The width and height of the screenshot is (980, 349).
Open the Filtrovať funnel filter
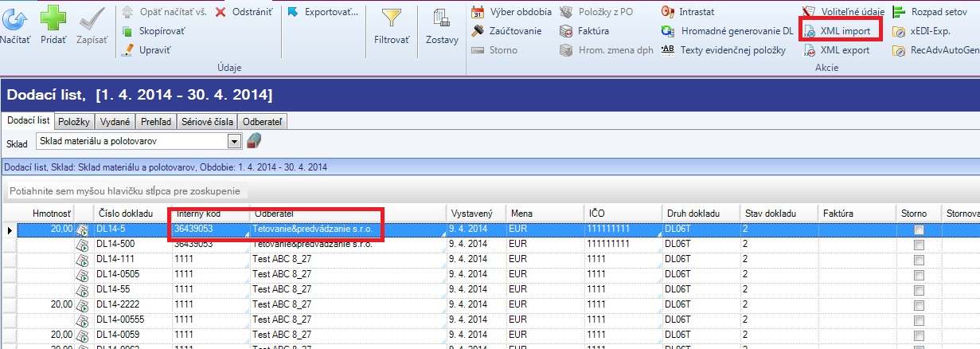(x=392, y=18)
